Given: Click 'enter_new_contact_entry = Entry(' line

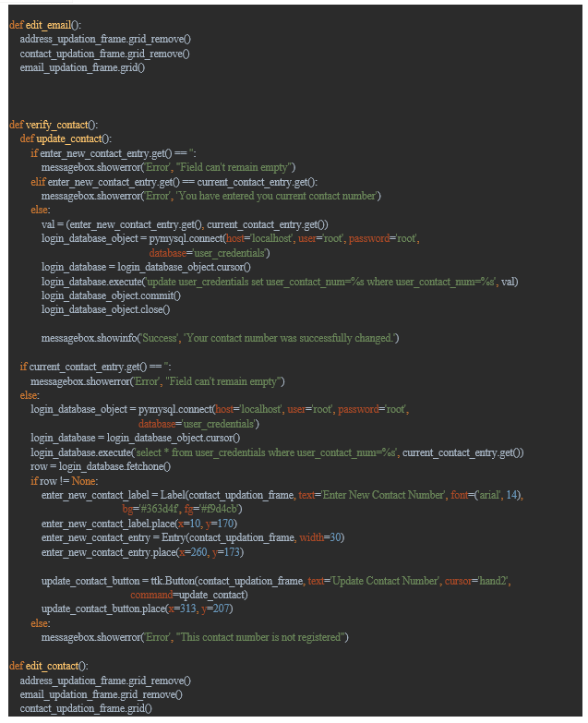Looking at the screenshot, I should (x=193, y=537).
